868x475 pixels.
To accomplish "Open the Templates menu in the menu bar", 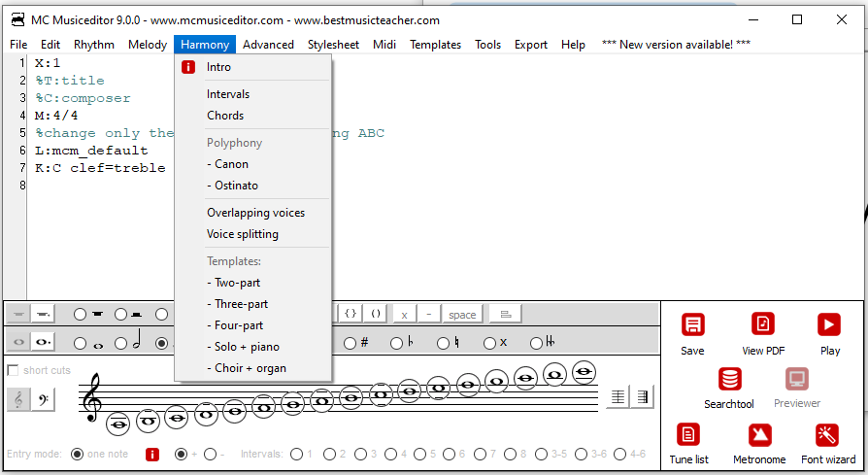I will tap(435, 45).
